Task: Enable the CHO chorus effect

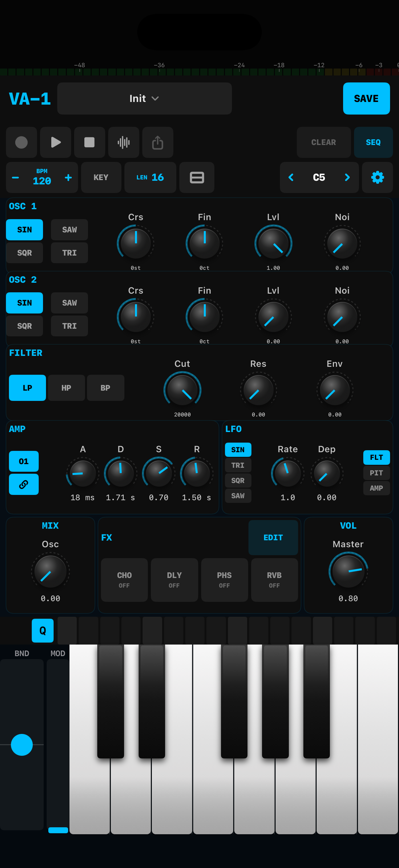Action: coord(124,580)
